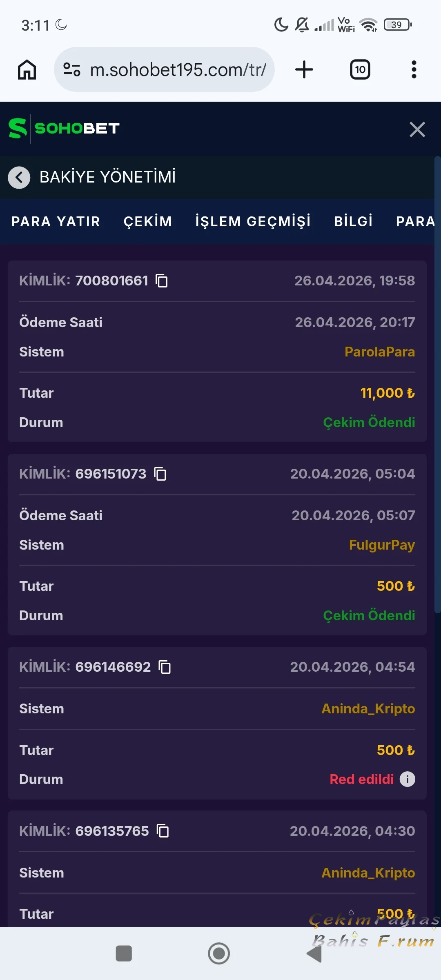The image size is (441, 980).
Task: Show the open tabs switcher
Action: tap(360, 70)
